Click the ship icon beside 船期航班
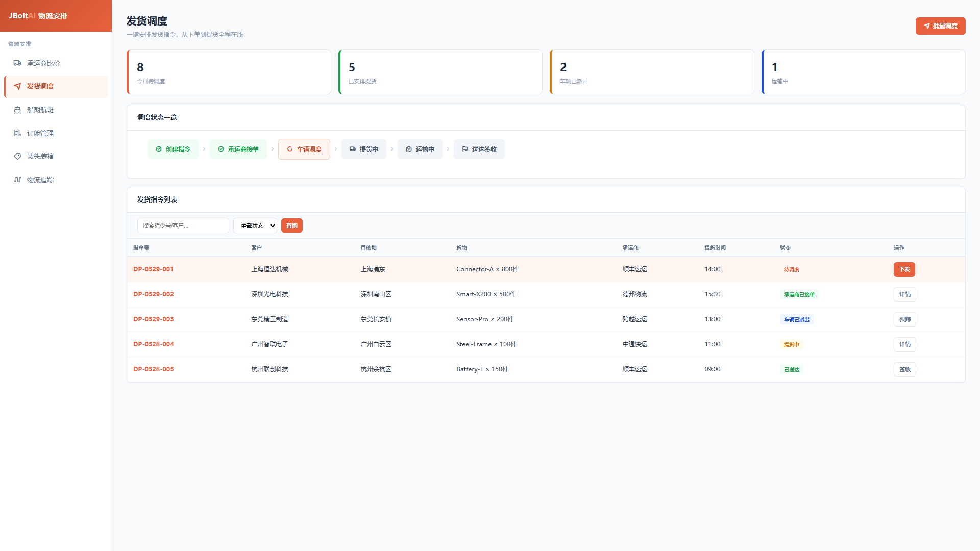Viewport: 980px width, 551px height. tap(17, 110)
